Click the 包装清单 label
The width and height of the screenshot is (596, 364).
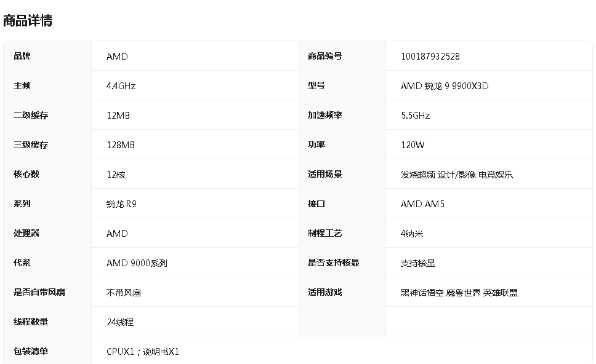[31, 352]
